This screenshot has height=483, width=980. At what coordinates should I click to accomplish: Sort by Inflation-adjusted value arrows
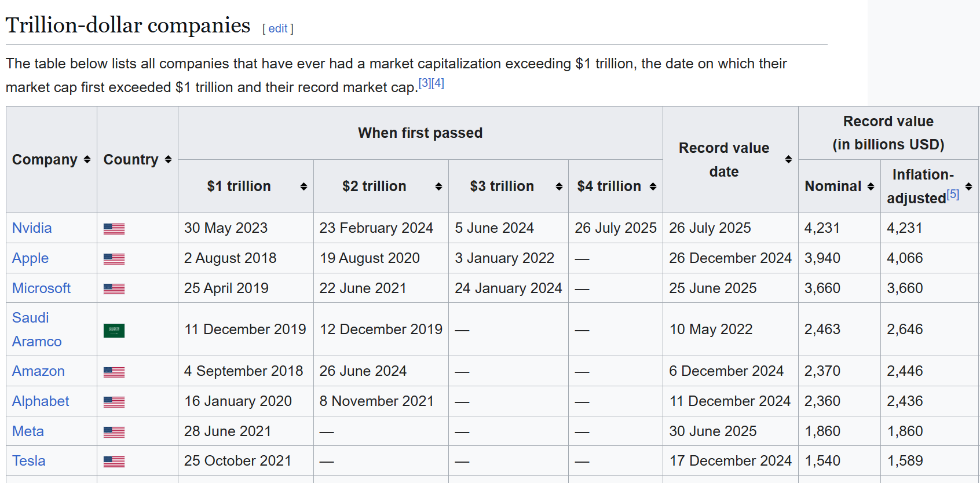click(968, 186)
